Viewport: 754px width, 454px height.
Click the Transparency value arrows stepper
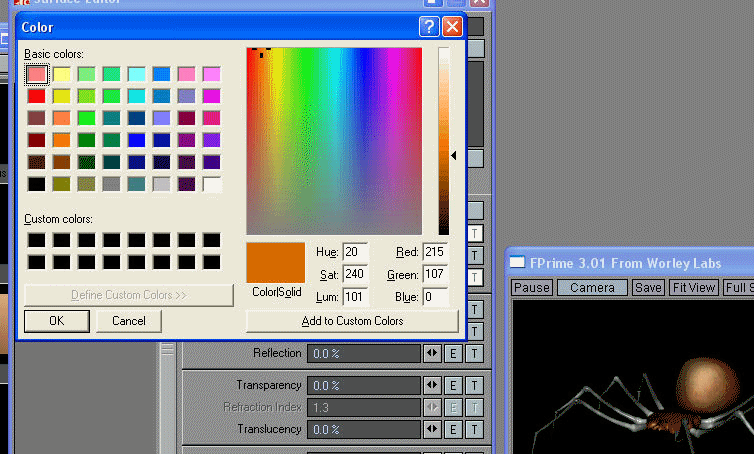[x=432, y=385]
